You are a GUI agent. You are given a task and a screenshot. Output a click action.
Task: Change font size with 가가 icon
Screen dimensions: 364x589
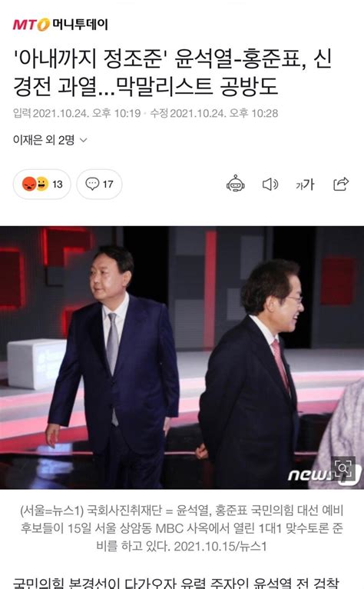coord(305,185)
